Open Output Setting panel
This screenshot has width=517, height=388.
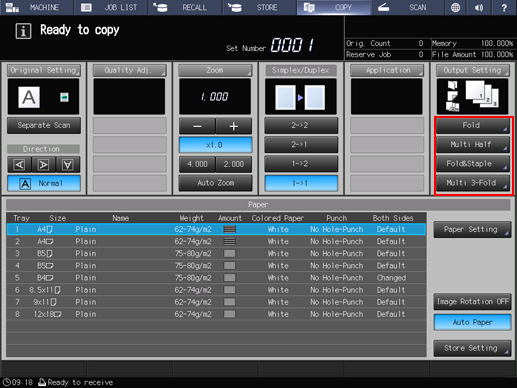tap(473, 70)
